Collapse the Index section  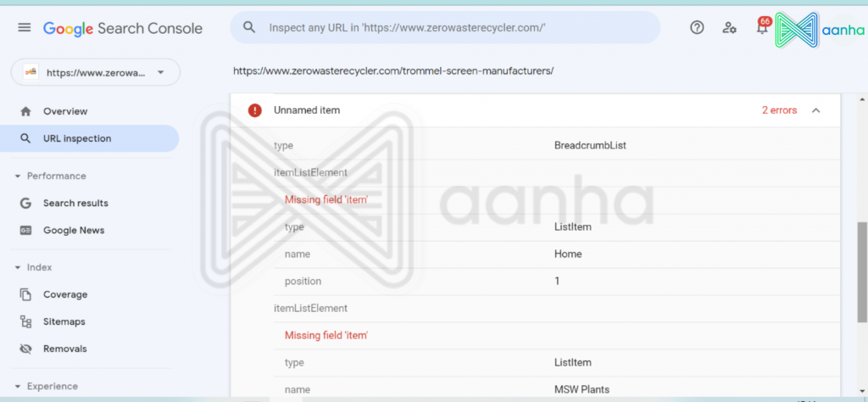pos(17,267)
